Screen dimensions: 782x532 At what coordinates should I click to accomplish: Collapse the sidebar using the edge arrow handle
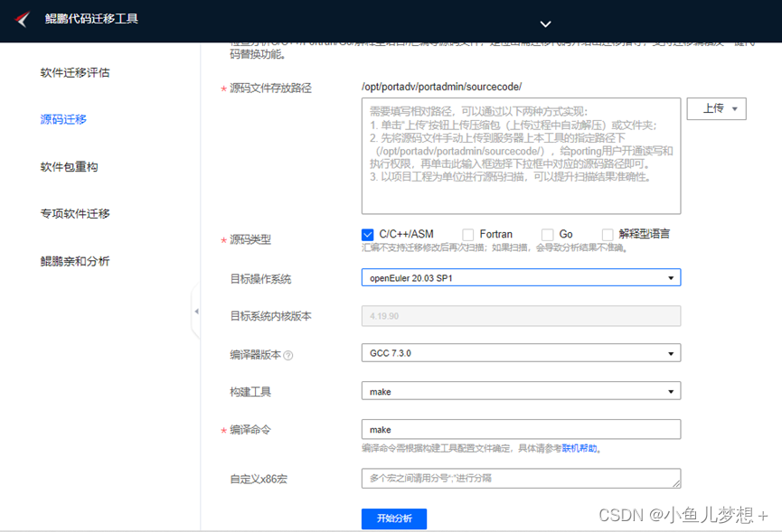pyautogui.click(x=196, y=310)
